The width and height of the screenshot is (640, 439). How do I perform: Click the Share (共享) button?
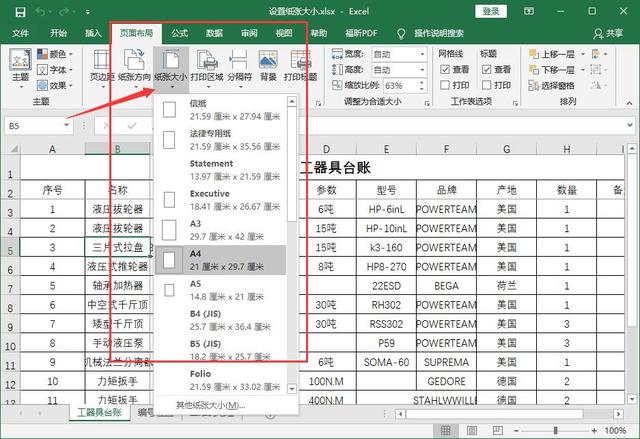(x=609, y=33)
